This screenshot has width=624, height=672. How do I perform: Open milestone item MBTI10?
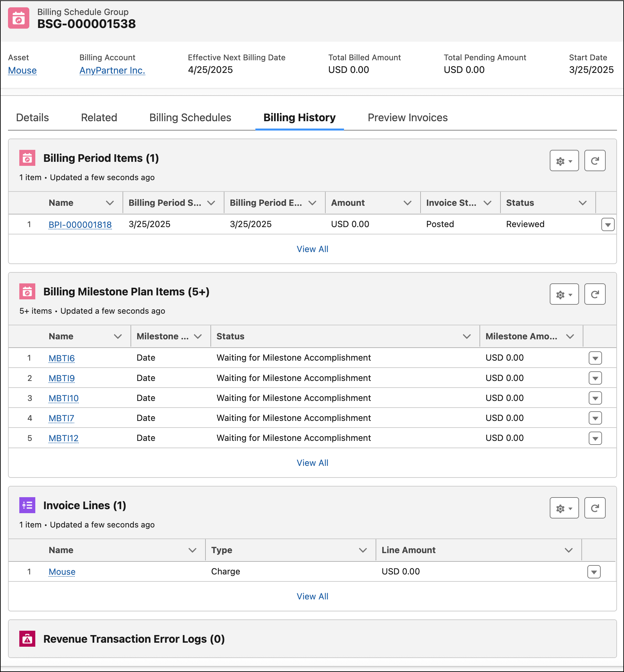64,398
